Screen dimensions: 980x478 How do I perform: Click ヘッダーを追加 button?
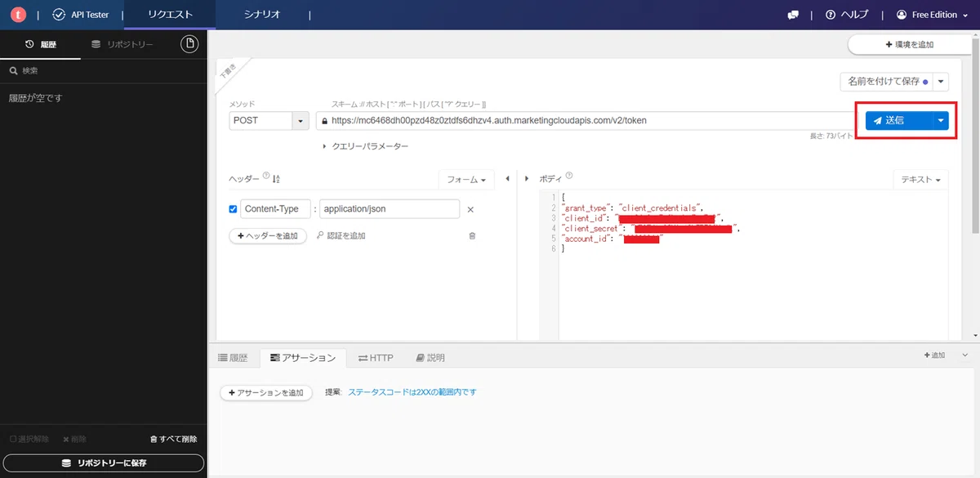[x=268, y=235]
